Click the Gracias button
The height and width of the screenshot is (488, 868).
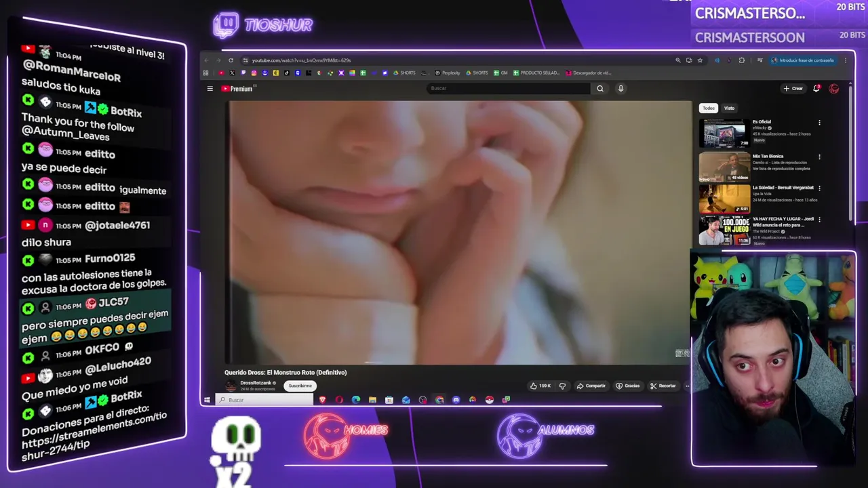[x=628, y=386]
